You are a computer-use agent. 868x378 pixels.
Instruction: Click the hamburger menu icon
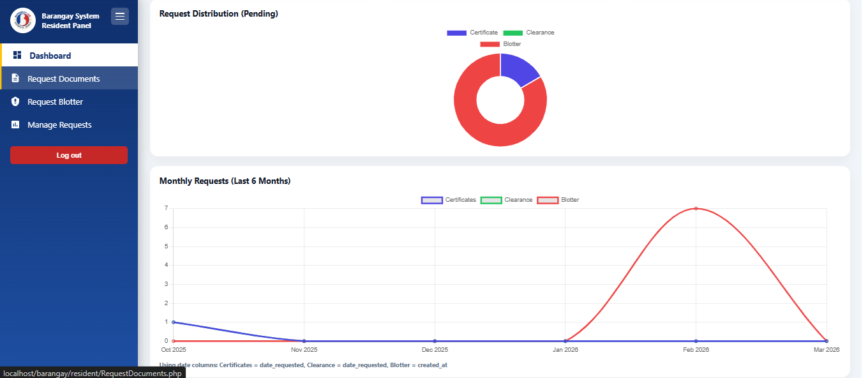[x=120, y=16]
